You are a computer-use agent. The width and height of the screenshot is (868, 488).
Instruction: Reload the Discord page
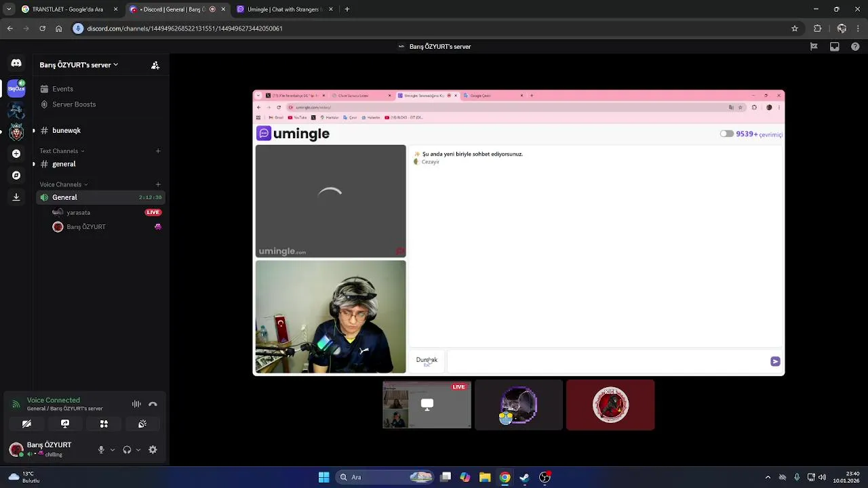point(42,28)
